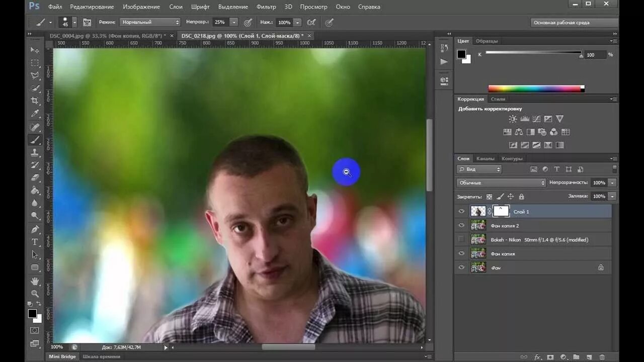
Task: Select the Hand tool
Action: 35,281
